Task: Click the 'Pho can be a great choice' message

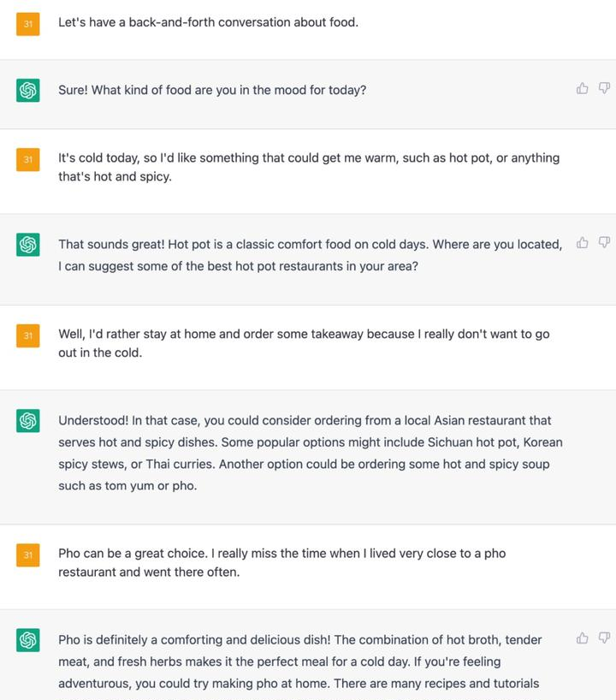Action: (281, 562)
